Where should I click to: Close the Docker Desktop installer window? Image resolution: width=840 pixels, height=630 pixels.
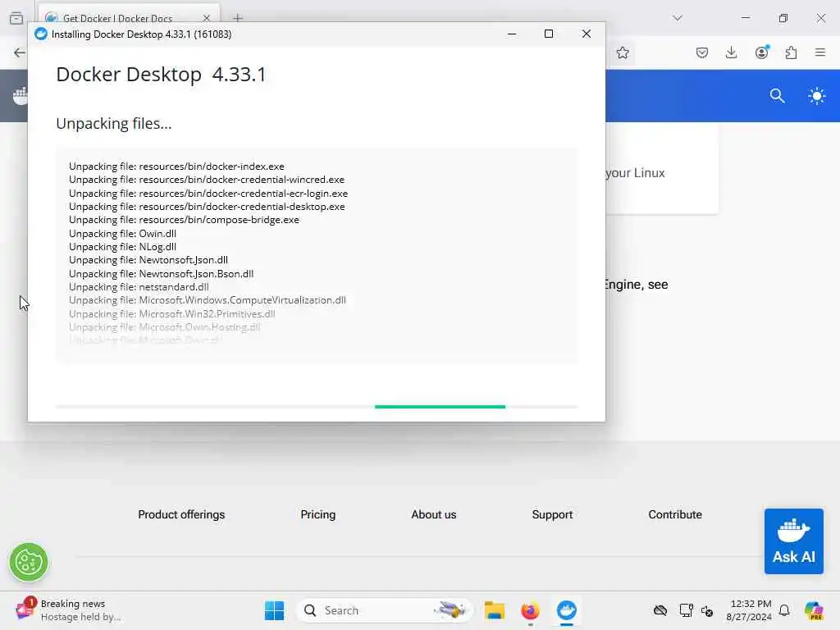coord(586,34)
